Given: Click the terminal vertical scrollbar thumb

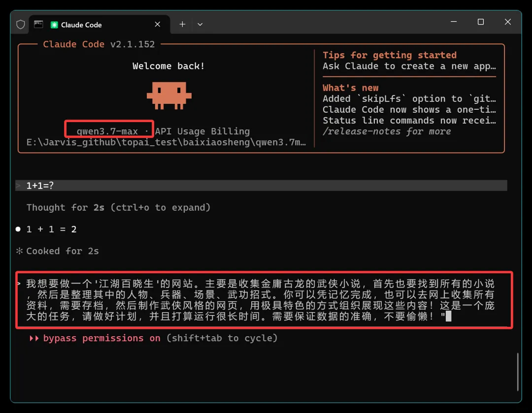Looking at the screenshot, I should [518, 372].
